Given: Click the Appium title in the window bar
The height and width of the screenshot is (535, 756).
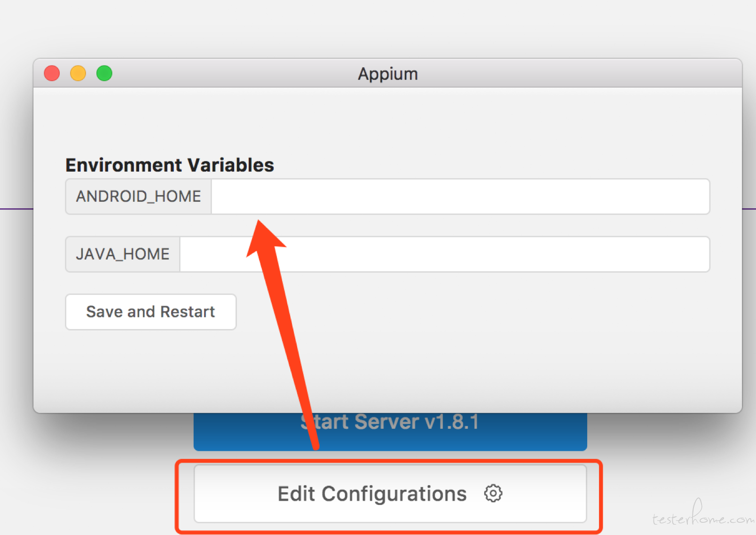Looking at the screenshot, I should tap(388, 74).
